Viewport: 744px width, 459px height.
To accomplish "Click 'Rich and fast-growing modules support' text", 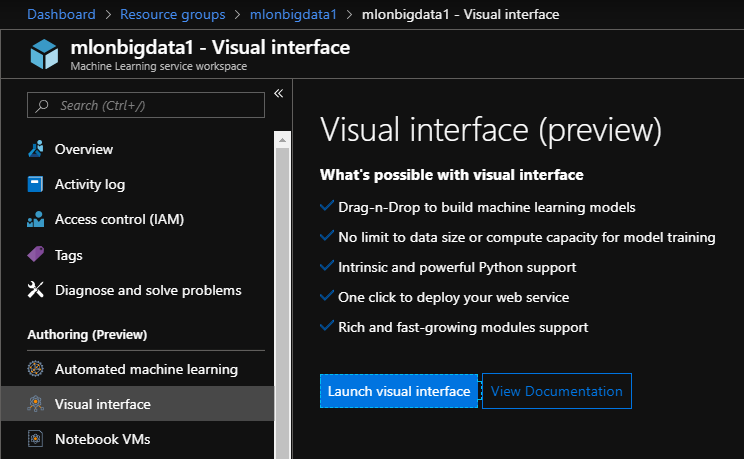I will click(463, 327).
